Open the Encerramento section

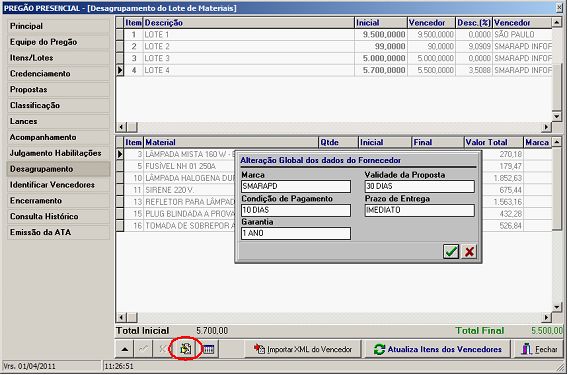coord(58,201)
